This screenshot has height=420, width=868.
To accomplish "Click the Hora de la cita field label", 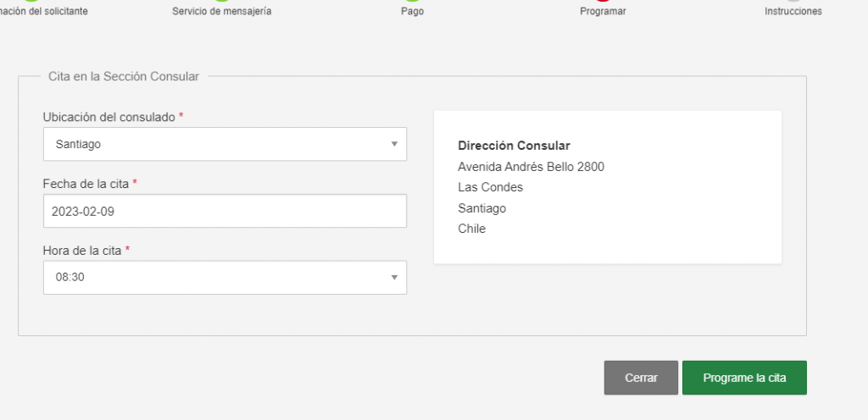I will (x=86, y=251).
